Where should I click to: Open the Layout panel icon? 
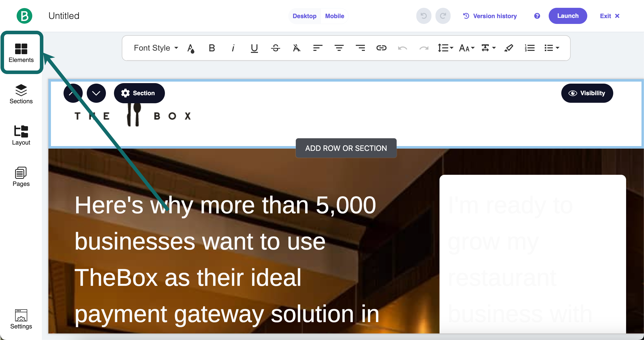point(21,135)
